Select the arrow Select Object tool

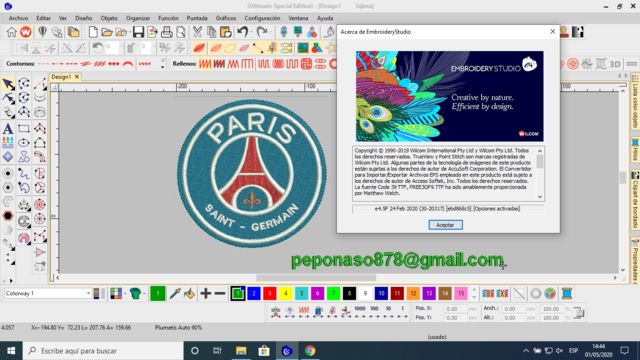coord(8,84)
